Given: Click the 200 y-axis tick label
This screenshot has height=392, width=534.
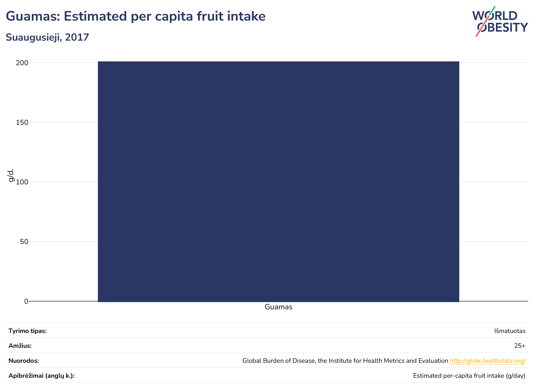Looking at the screenshot, I should [x=22, y=63].
